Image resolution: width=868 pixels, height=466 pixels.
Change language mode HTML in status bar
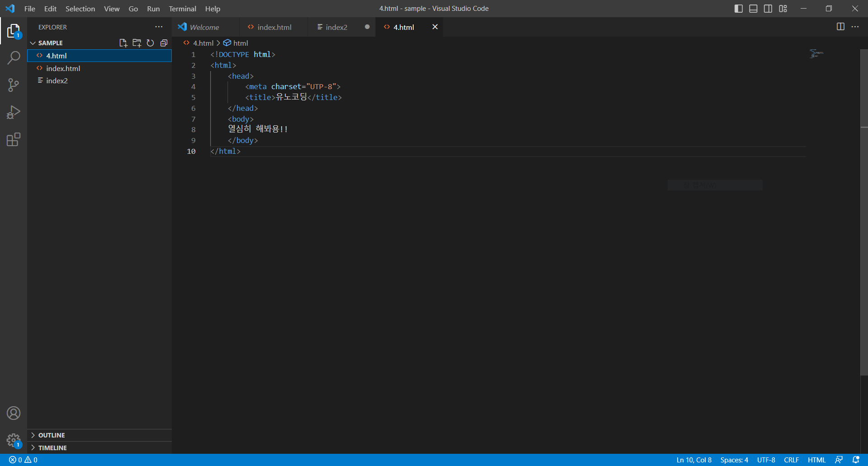pos(816,460)
